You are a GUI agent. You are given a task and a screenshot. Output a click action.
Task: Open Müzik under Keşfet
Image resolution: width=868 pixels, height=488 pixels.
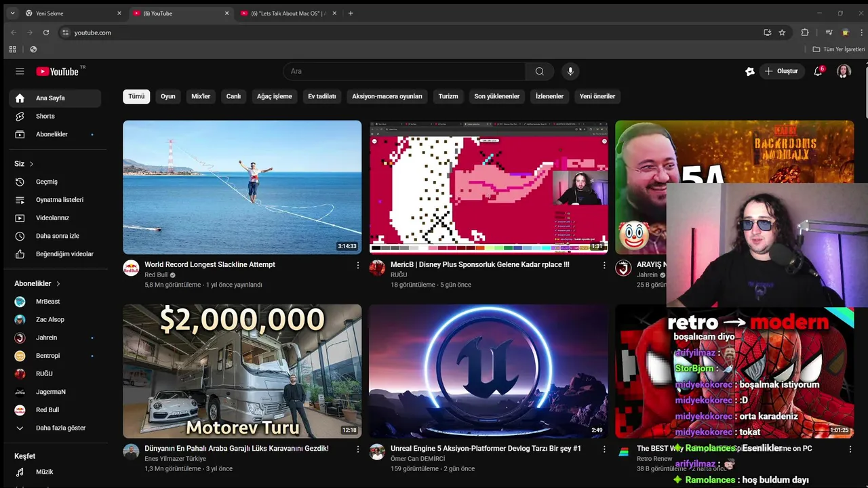55,472
